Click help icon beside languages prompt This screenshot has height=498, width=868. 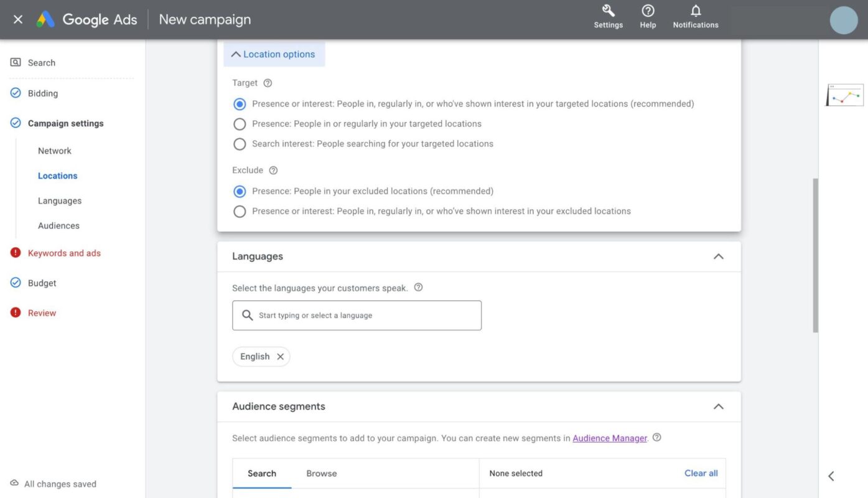click(418, 288)
